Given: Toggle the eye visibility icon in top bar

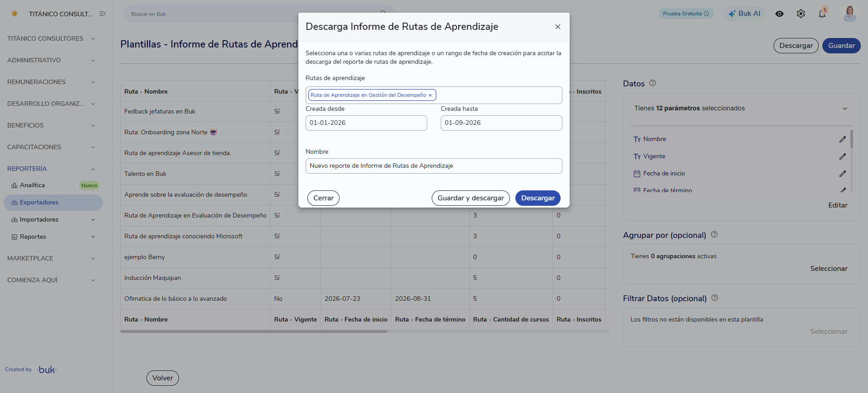Looking at the screenshot, I should click(x=779, y=14).
